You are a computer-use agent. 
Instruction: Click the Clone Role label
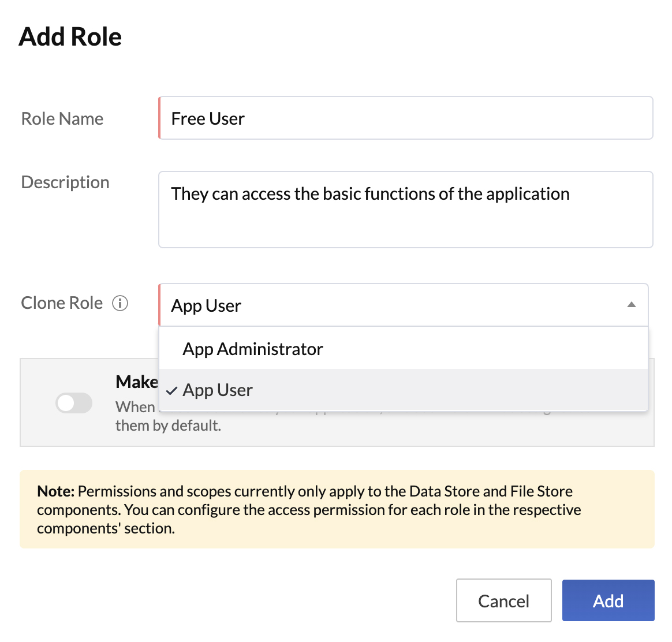tap(61, 303)
